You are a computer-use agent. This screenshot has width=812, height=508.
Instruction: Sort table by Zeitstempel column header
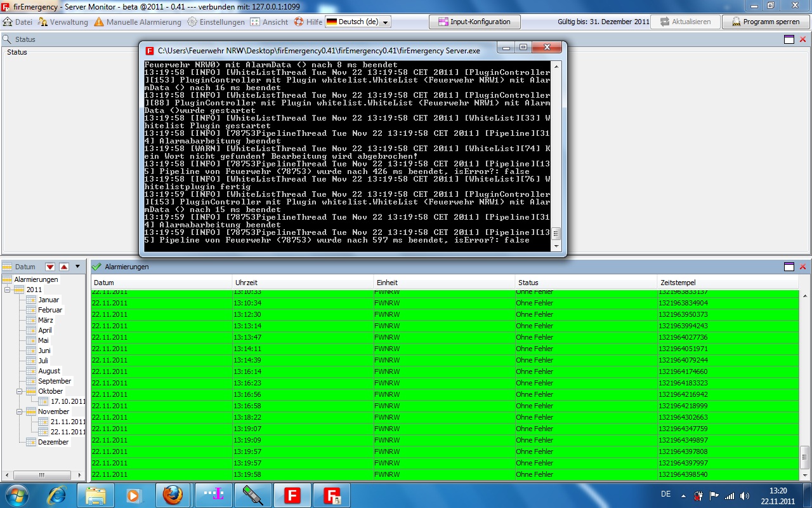727,283
